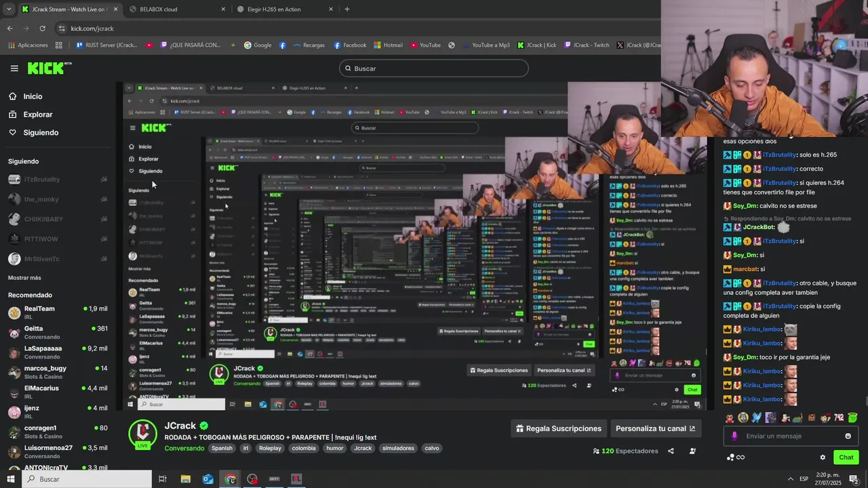Open a new browser tab
The image size is (868, 488).
pos(347,9)
